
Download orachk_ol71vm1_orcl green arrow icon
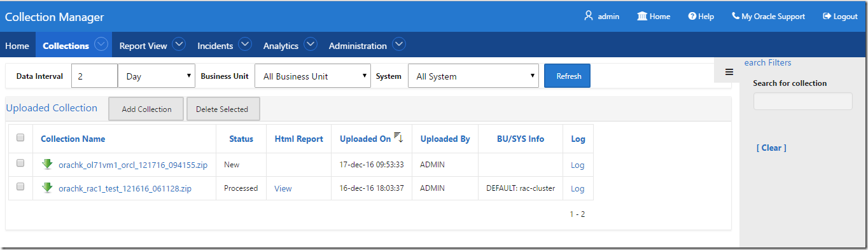(47, 164)
